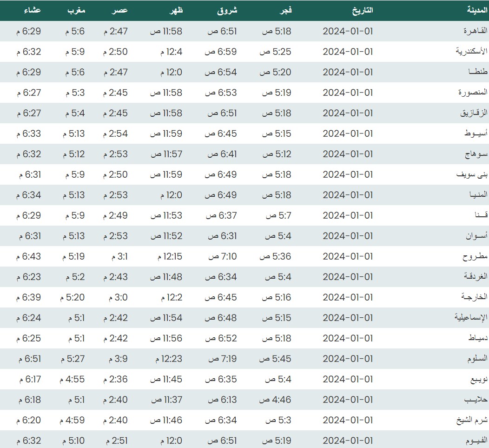Click the city name القاهرة
The height and width of the screenshot is (448, 489).
476,31
